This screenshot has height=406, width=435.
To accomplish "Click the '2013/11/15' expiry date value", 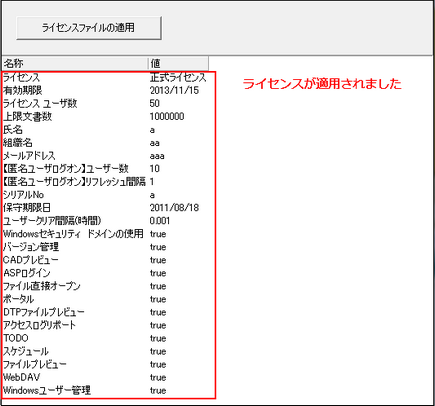I will tap(174, 90).
